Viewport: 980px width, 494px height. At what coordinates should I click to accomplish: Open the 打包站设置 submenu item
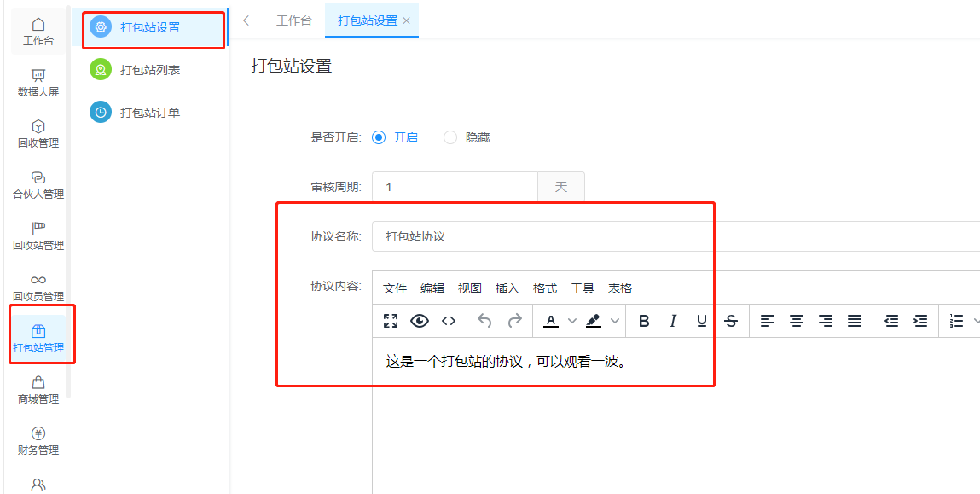pos(150,27)
